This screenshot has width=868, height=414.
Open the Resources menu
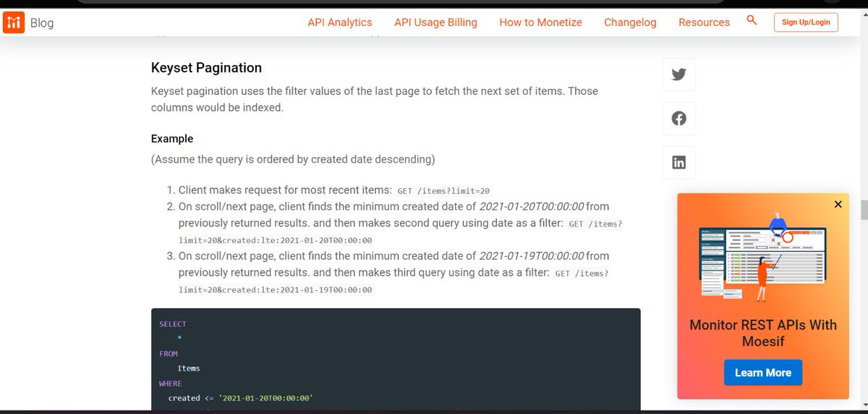[x=704, y=22]
